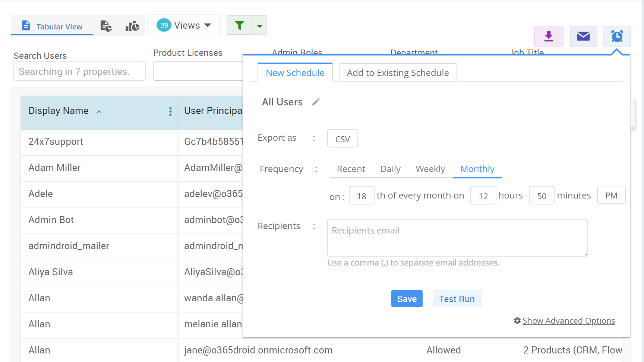644x362 pixels.
Task: Click the schedule alarm clock icon
Action: tap(617, 36)
